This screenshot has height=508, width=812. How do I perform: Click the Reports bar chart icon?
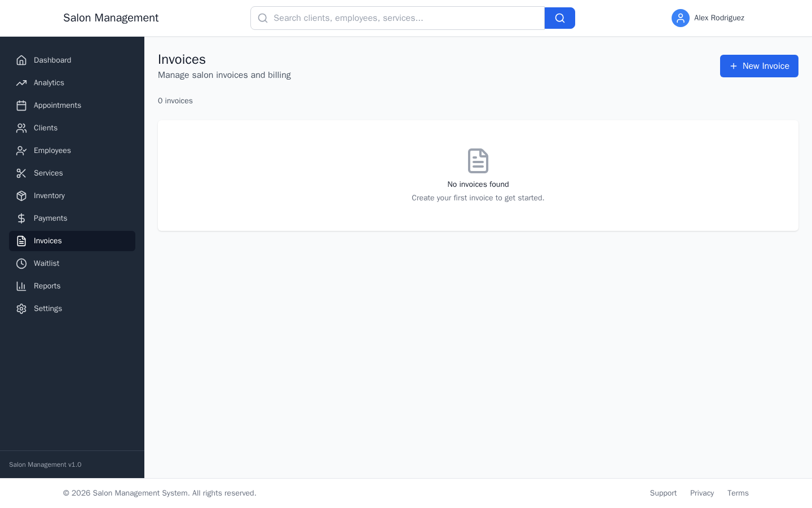tap(21, 286)
